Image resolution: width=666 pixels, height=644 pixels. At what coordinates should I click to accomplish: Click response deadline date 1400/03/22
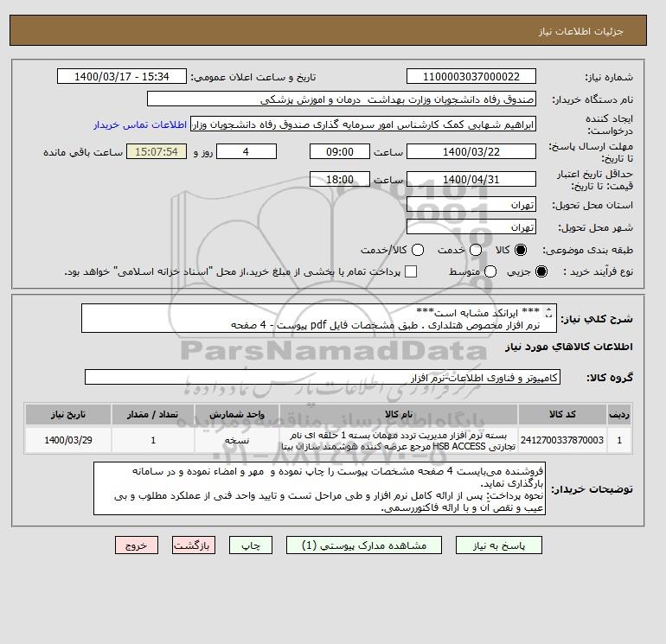pos(471,151)
